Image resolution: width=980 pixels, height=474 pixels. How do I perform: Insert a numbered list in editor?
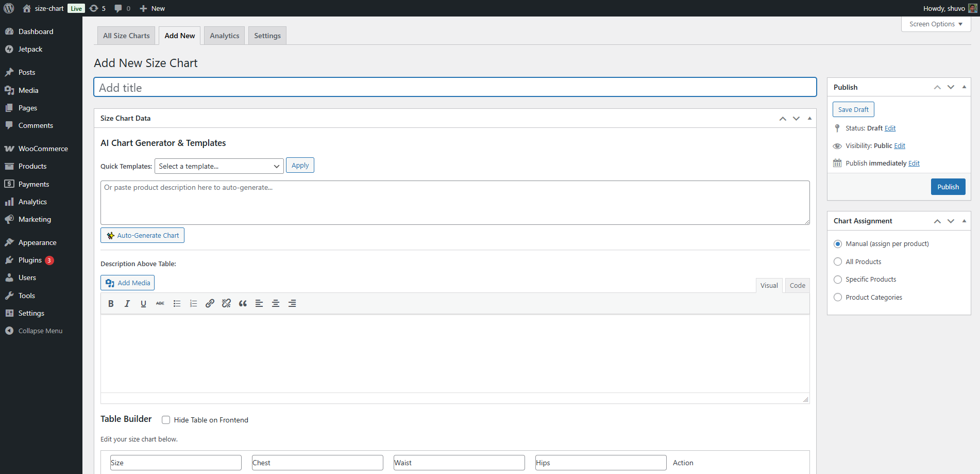point(193,303)
